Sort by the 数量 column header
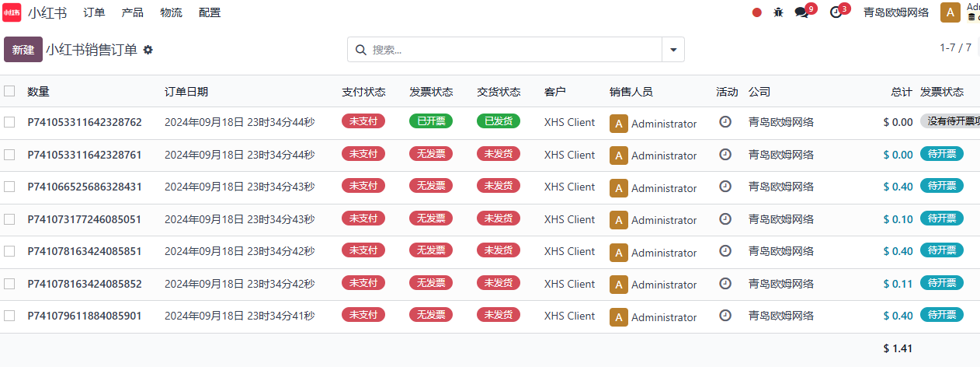980x367 pixels. [38, 92]
